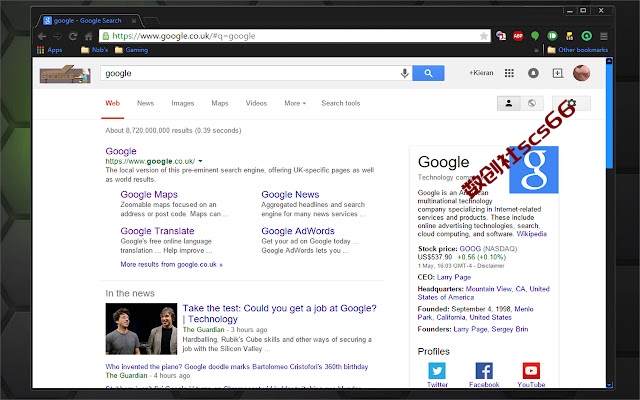Switch to the News tab
640x400 pixels.
click(x=145, y=103)
